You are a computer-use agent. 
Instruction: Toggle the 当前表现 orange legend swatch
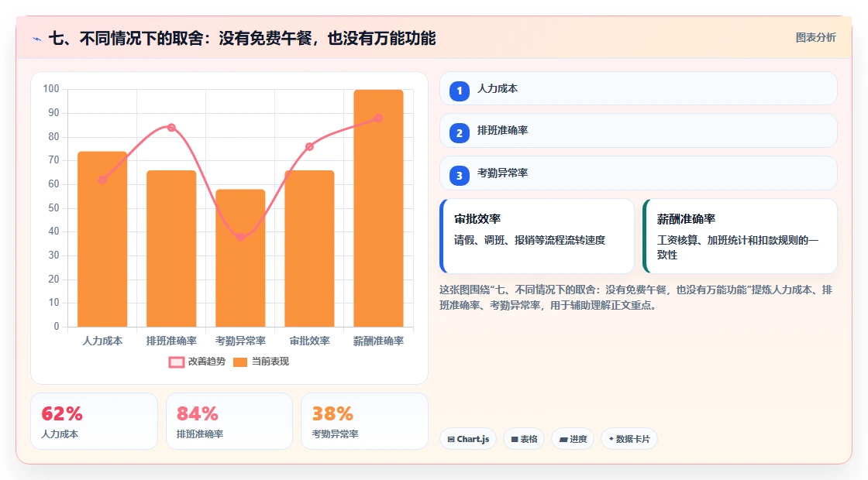tap(239, 362)
